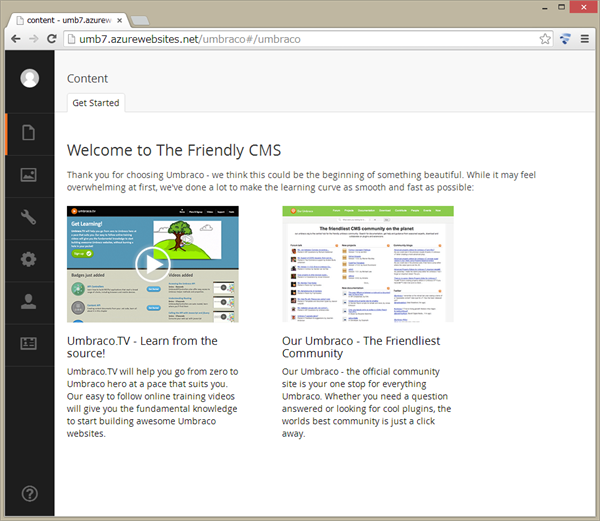Open the Our Umbraco community screenshot

(367, 263)
